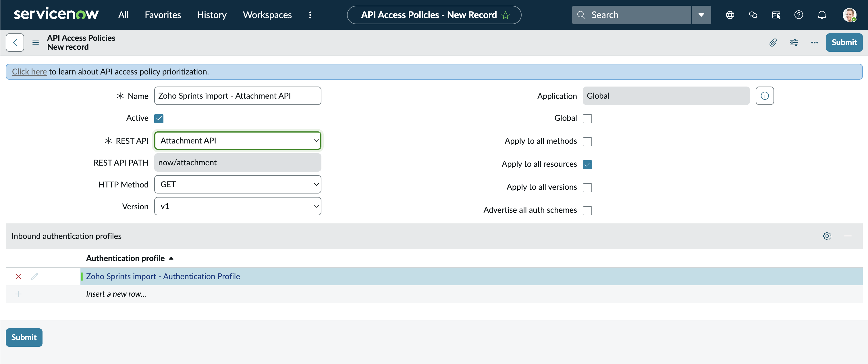
Task: Toggle Apply to all resources checkbox
Action: [587, 164]
